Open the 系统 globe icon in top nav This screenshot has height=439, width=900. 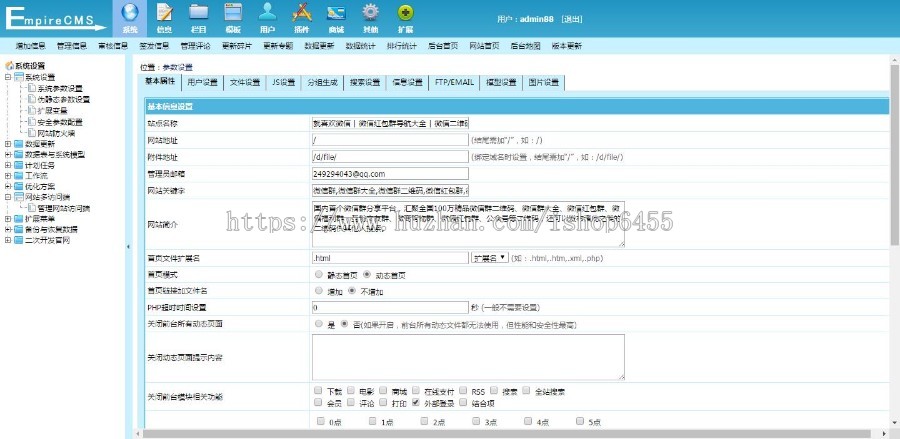tap(130, 13)
